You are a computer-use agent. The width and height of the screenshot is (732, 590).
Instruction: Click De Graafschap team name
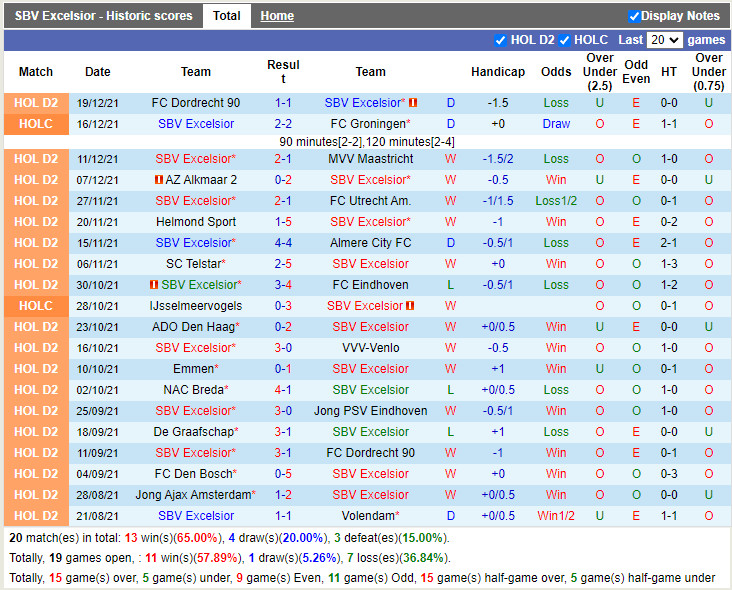(193, 432)
